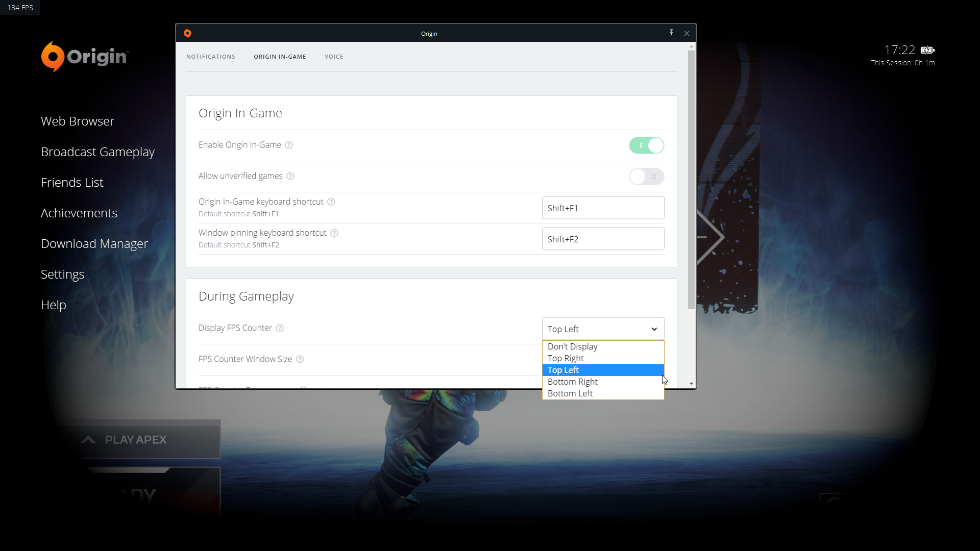Click the Web Browser sidebar icon
The width and height of the screenshot is (980, 551).
[x=78, y=121]
